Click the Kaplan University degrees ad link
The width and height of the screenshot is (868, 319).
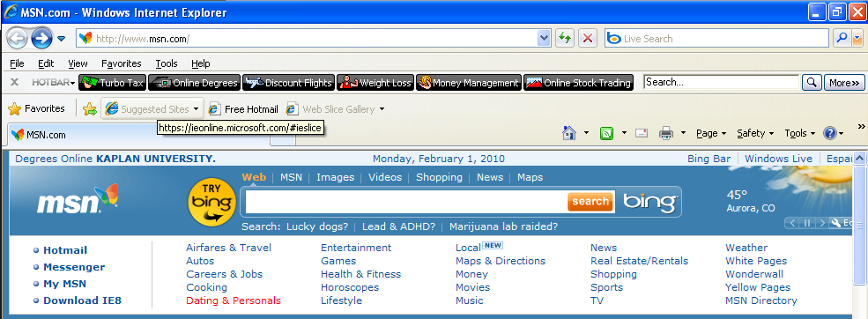tap(115, 159)
